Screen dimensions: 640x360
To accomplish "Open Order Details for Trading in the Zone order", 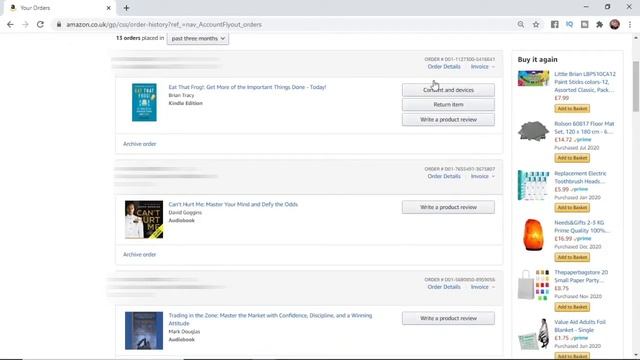I will coord(444,287).
